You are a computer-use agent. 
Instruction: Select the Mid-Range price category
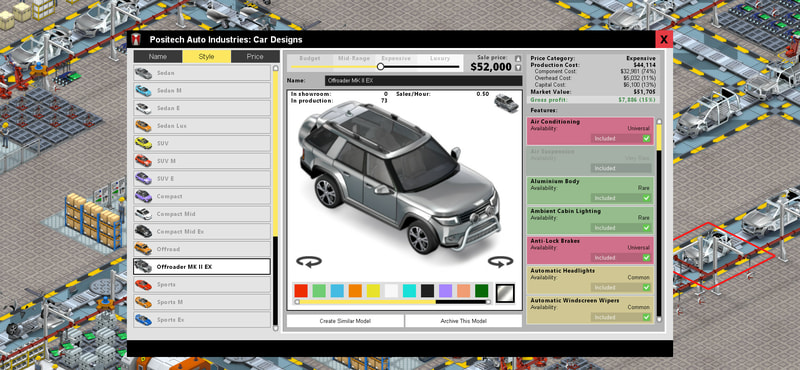pos(354,59)
